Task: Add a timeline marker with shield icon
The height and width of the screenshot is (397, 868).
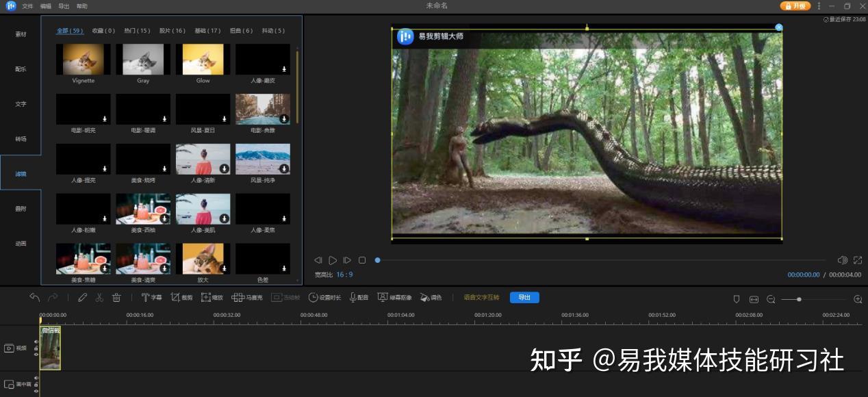Action: pyautogui.click(x=737, y=299)
